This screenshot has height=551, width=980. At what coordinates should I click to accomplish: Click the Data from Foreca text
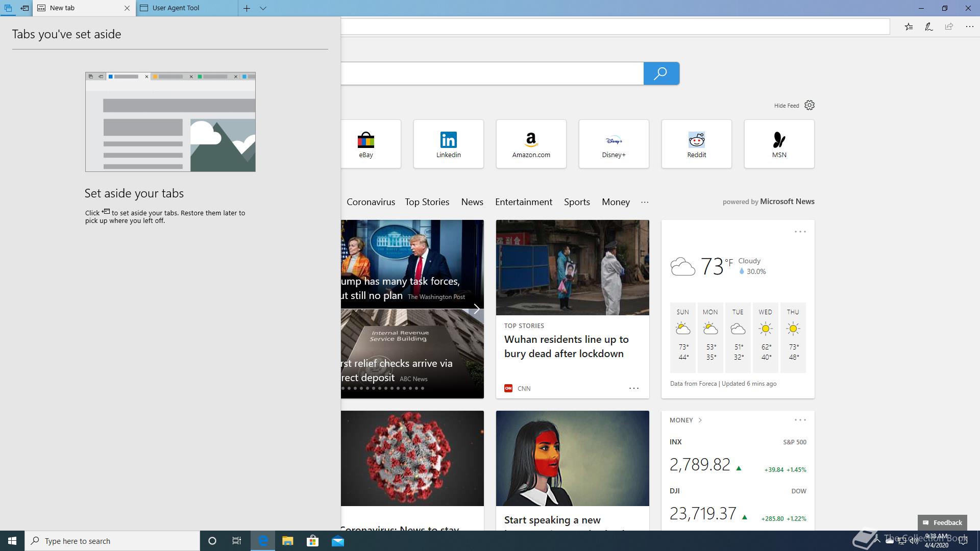click(x=693, y=384)
